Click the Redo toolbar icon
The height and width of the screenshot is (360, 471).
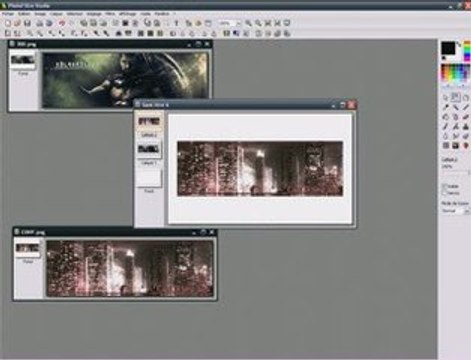pyautogui.click(x=71, y=23)
